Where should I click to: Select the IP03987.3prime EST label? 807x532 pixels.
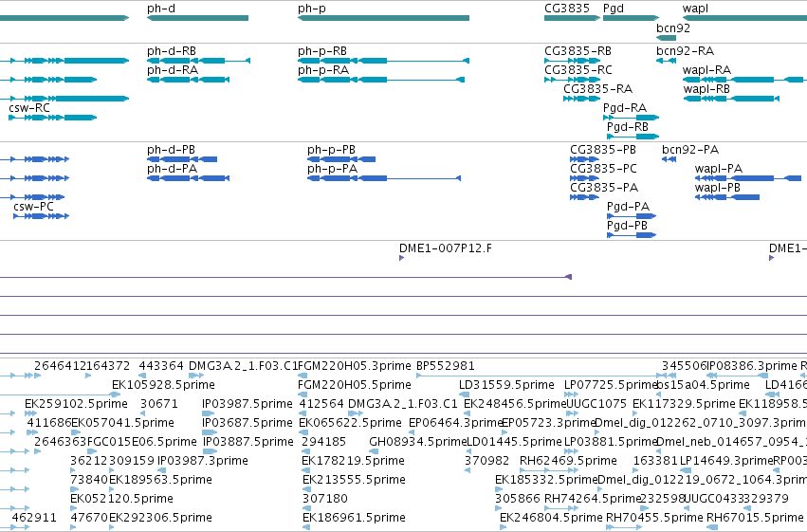[202, 461]
